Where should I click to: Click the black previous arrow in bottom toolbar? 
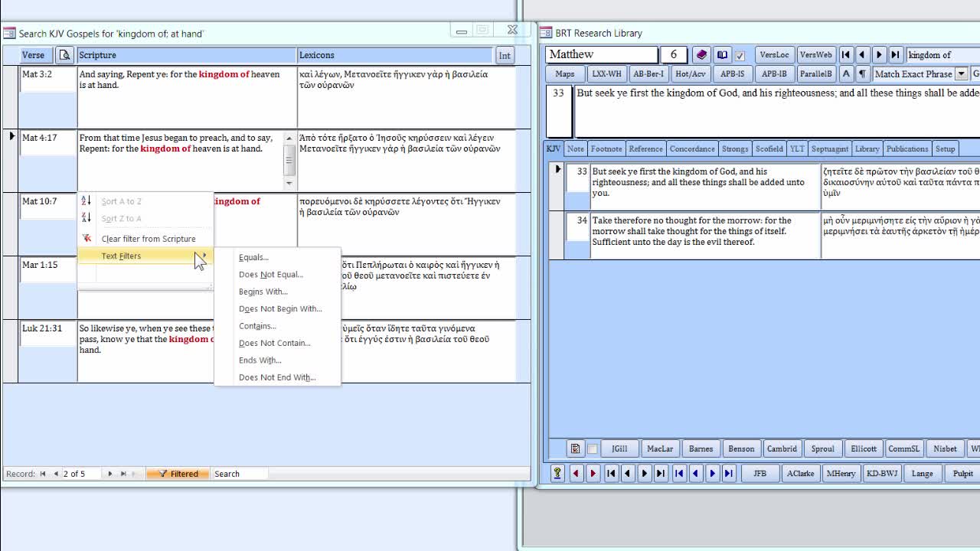click(627, 474)
